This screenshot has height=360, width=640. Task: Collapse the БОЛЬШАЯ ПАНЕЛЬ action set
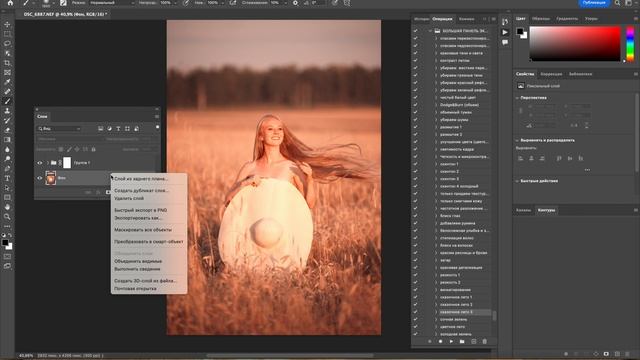point(430,31)
